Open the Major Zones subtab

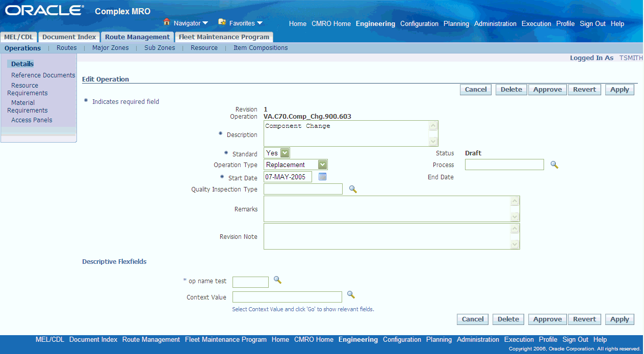pyautogui.click(x=111, y=48)
